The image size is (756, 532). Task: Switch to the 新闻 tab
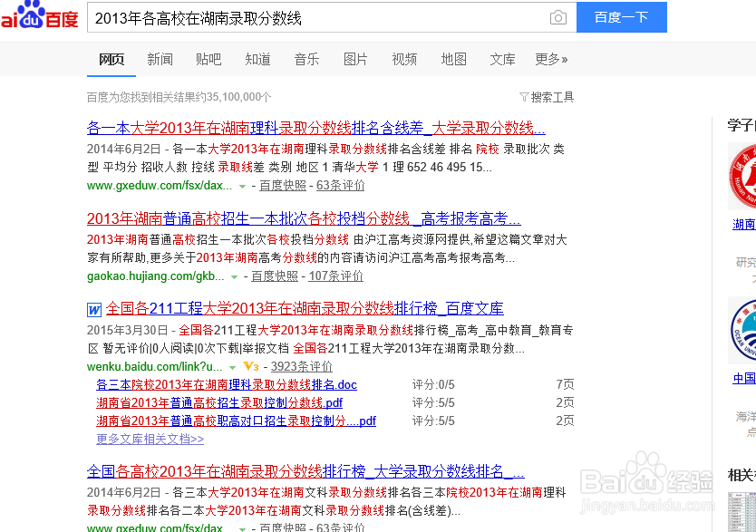click(x=160, y=59)
